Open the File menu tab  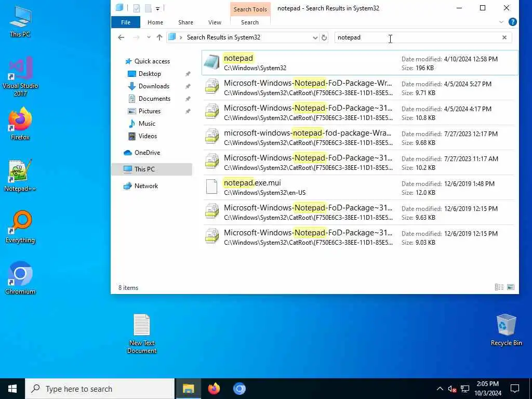(x=126, y=22)
